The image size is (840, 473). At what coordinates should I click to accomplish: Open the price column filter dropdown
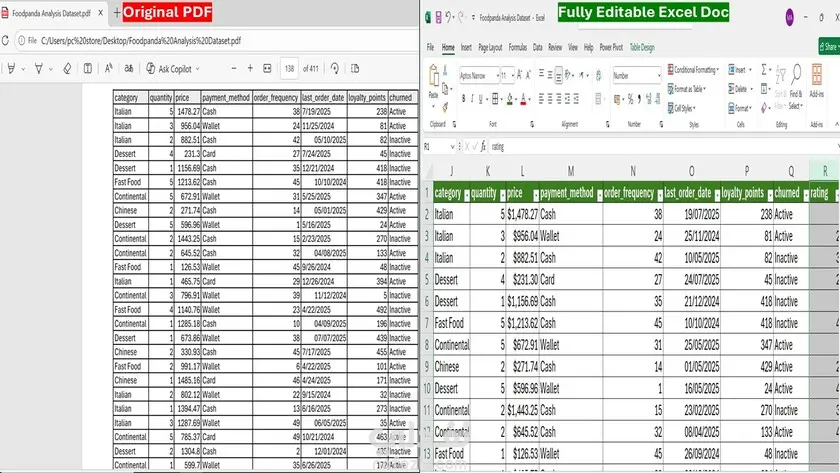coord(536,196)
